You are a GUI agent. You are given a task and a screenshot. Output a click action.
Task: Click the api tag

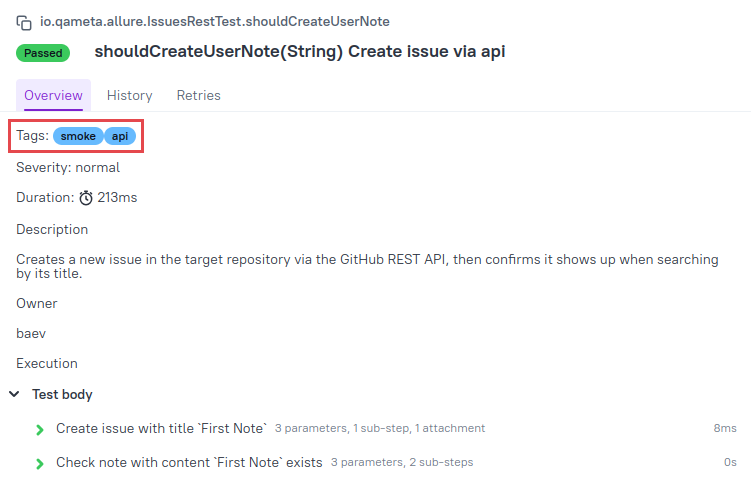[x=120, y=137]
